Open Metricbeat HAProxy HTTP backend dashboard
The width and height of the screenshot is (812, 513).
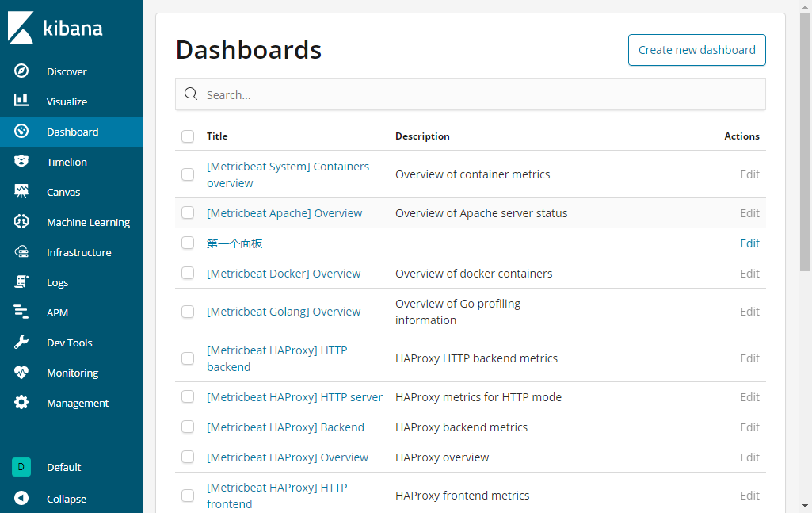coord(277,358)
